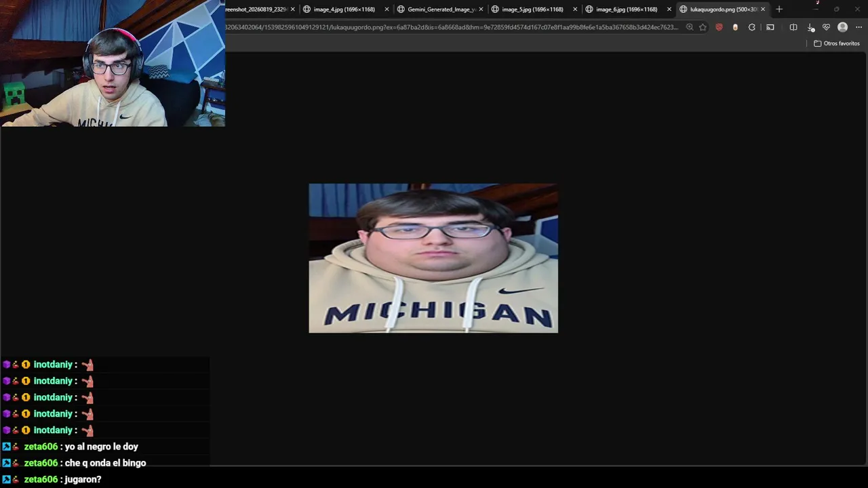Open the orange extension icon in toolbar
This screenshot has height=488, width=868.
[735, 27]
